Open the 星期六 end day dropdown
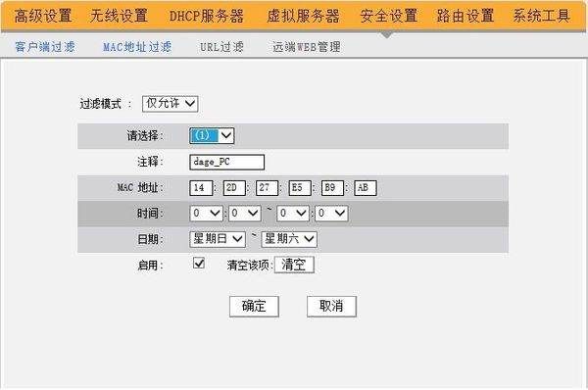Screen dimensions: 588x390 coord(289,239)
